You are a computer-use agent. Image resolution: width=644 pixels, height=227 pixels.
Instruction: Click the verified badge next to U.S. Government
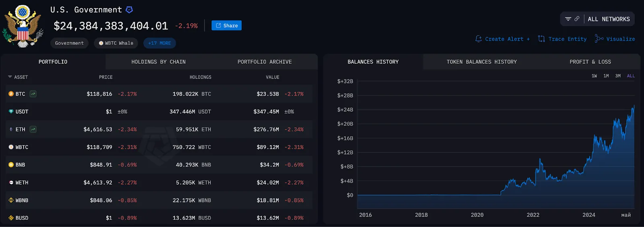coord(129,10)
